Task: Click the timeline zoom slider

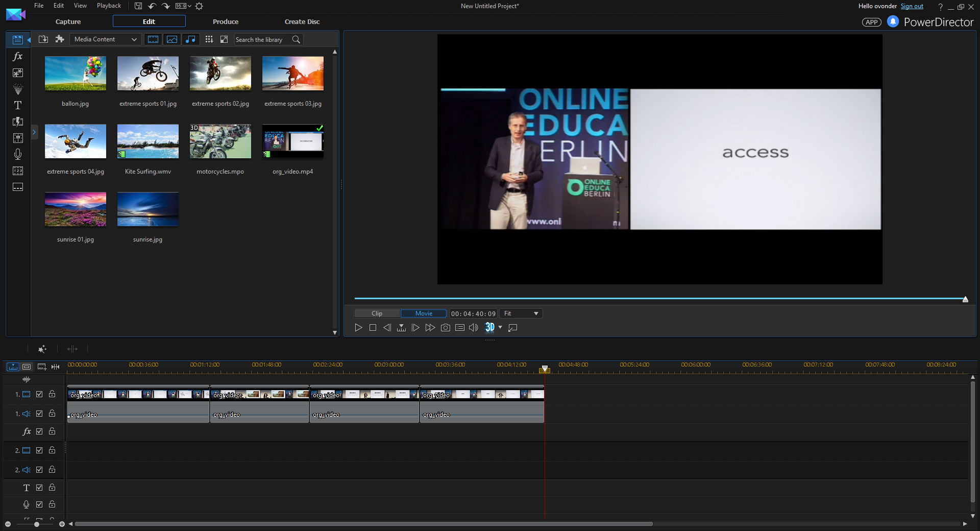Action: (36, 524)
